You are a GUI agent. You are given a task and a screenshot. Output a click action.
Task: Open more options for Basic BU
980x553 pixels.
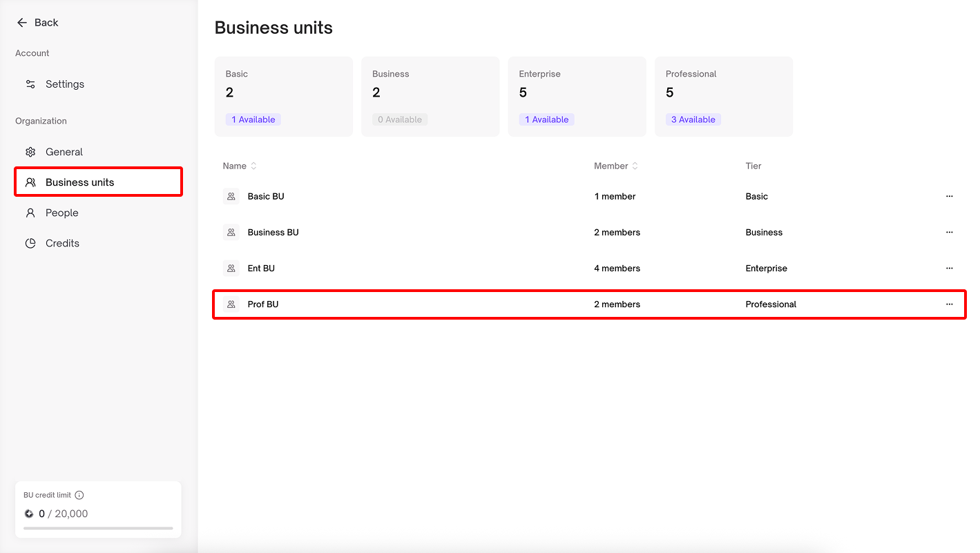pos(949,196)
